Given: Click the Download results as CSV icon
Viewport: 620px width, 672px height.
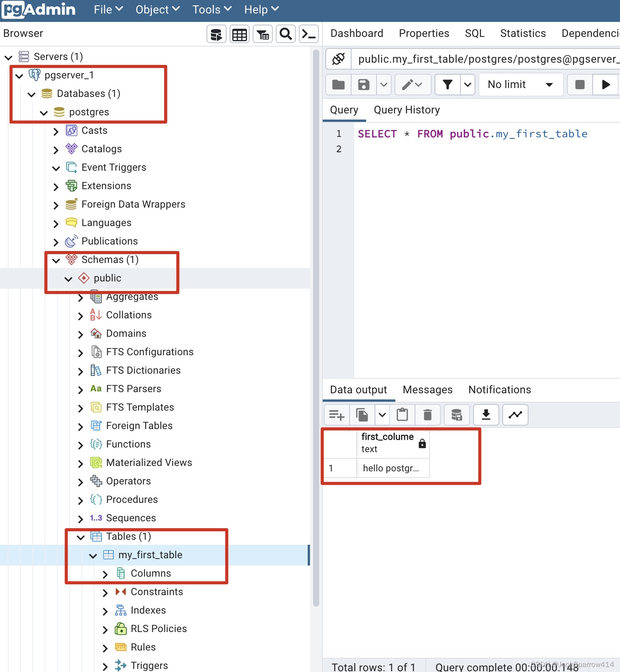Looking at the screenshot, I should click(x=486, y=415).
